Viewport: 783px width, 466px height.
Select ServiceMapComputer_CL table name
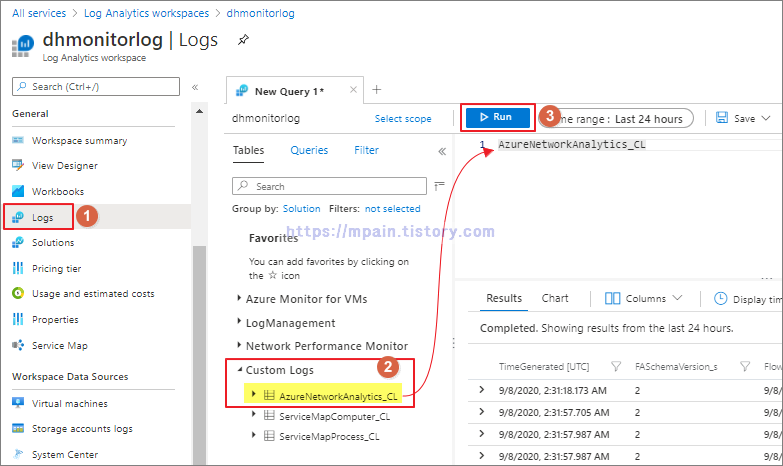click(335, 417)
